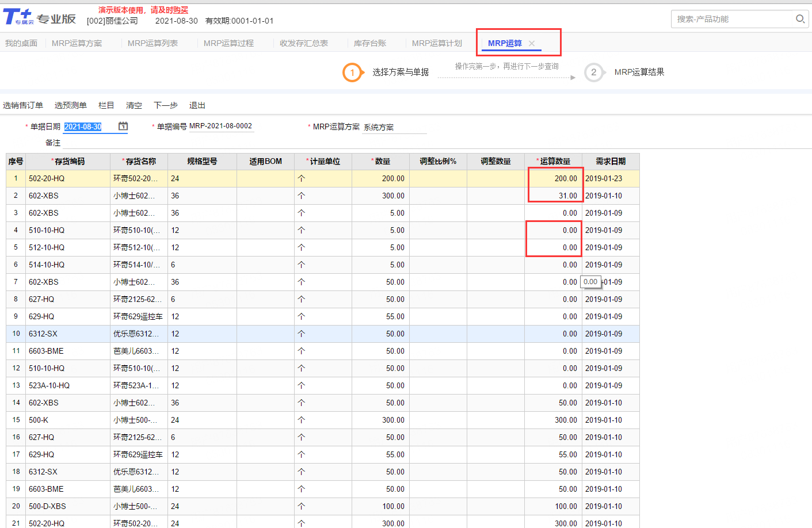The width and height of the screenshot is (812, 528).
Task: Click 清空 to clear rows
Action: tap(134, 105)
